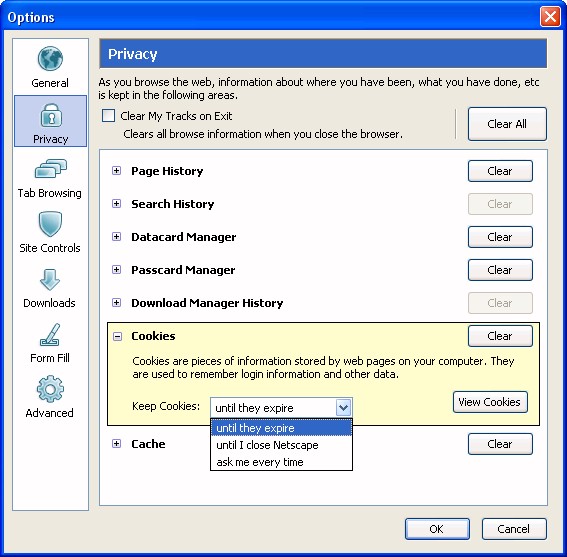
Task: Open Site Controls shield icon
Action: (x=50, y=224)
